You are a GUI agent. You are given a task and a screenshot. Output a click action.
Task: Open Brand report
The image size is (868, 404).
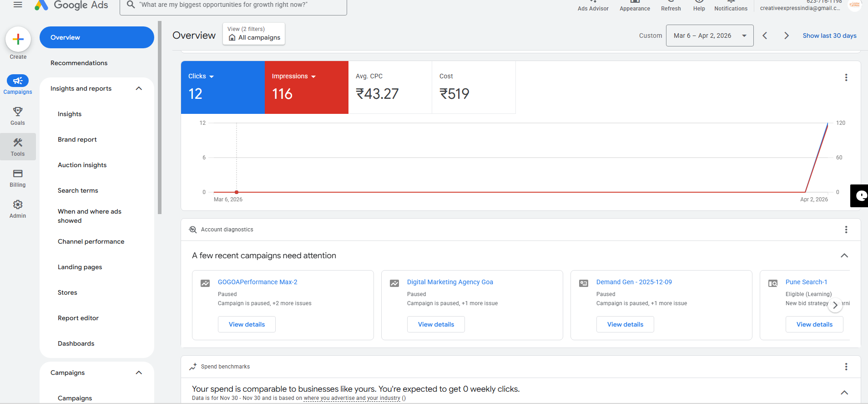[x=77, y=139]
